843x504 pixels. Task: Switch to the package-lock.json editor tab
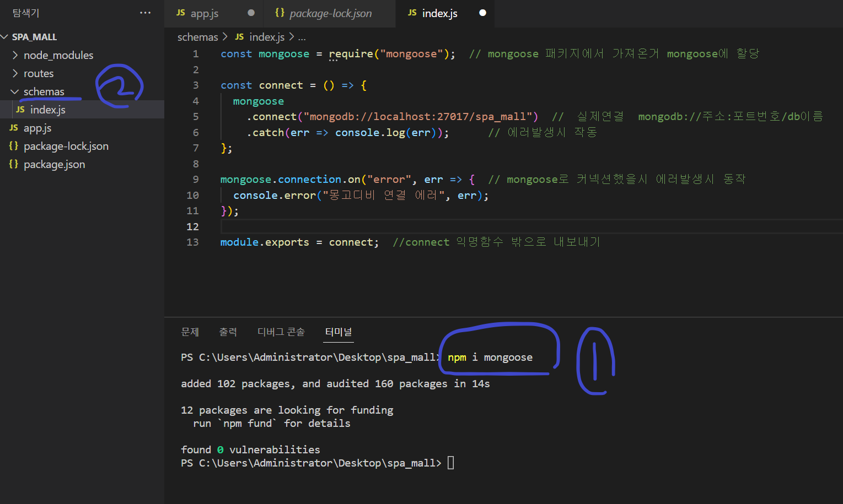pos(330,13)
